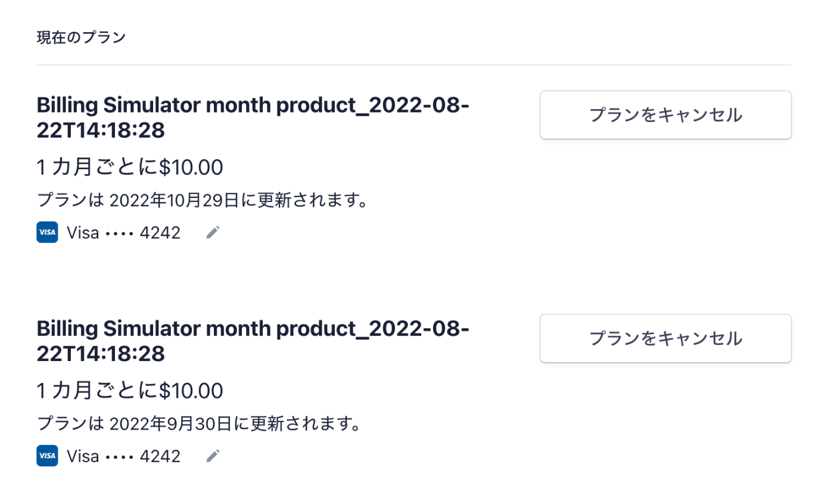Click the Visa card logo on the September 30 plan
The width and height of the screenshot is (834, 504).
point(47,456)
